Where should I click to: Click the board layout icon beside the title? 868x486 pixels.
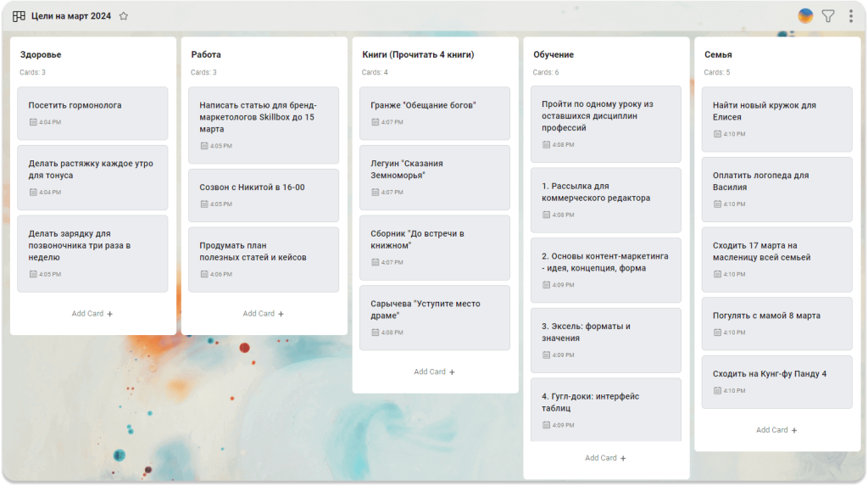pyautogui.click(x=19, y=16)
